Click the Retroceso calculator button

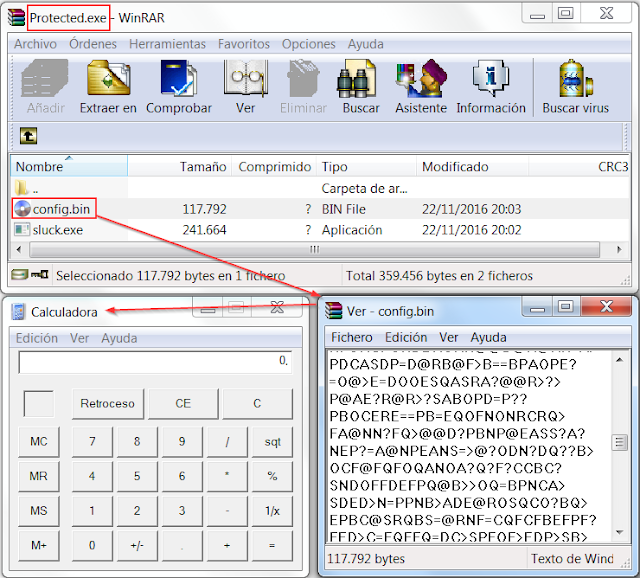[x=108, y=404]
